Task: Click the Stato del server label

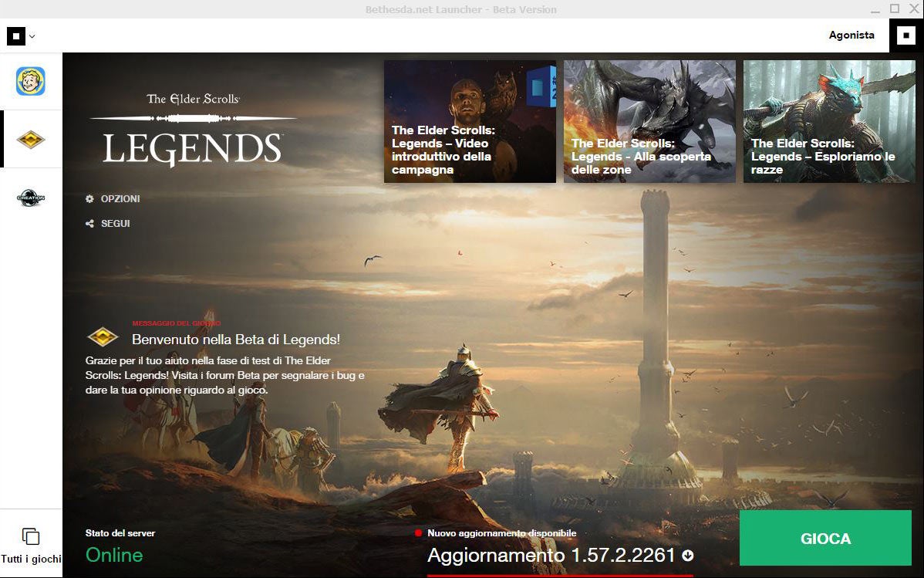Action: [120, 533]
